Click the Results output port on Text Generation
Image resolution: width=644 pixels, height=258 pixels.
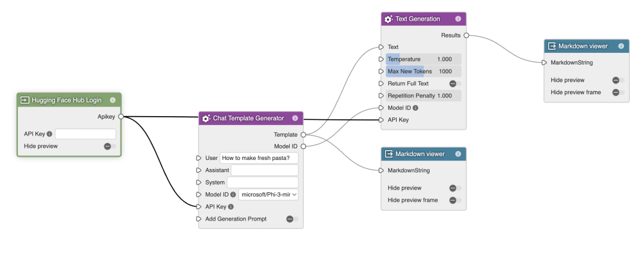466,35
